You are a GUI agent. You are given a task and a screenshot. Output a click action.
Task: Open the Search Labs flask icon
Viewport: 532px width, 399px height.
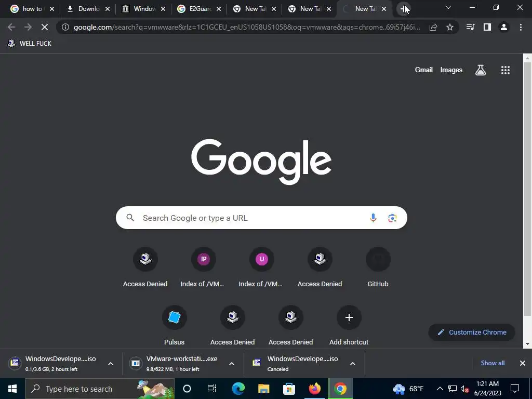click(481, 70)
